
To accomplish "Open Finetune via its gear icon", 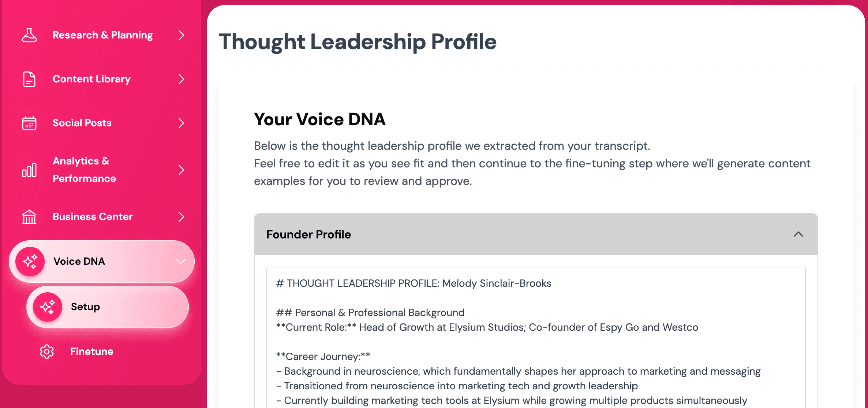I will (46, 351).
